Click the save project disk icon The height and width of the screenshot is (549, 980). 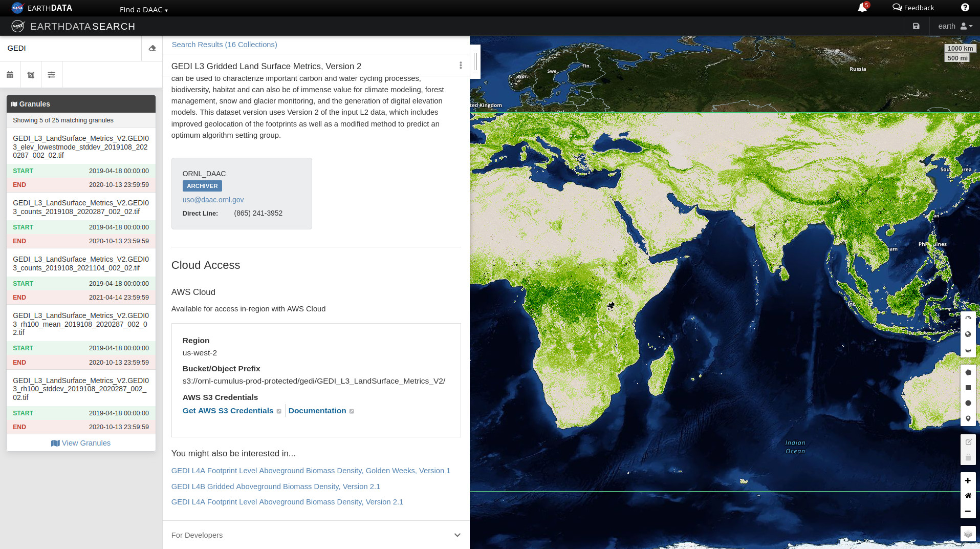pyautogui.click(x=916, y=26)
